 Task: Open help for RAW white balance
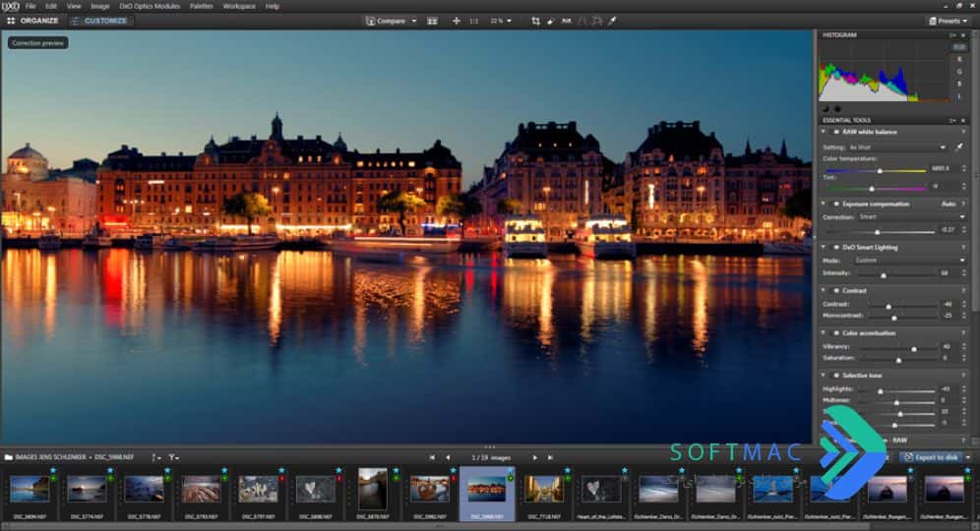[963, 132]
